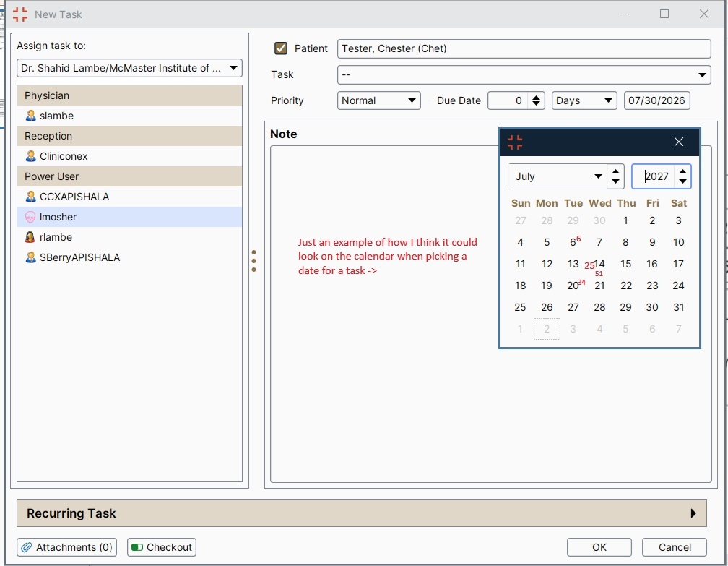The image size is (728, 566).
Task: Click the New Task window logo icon
Action: pyautogui.click(x=20, y=14)
